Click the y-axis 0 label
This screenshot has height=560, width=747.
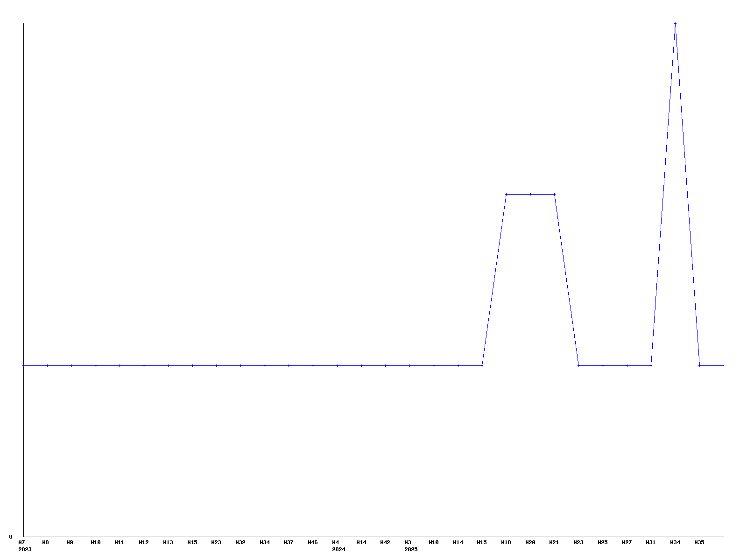click(11, 537)
